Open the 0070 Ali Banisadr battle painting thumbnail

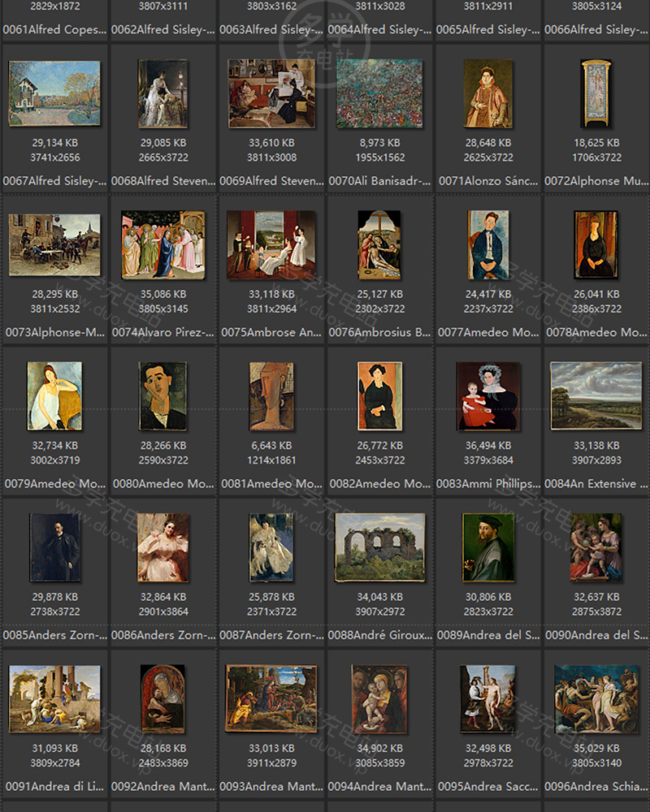pos(379,93)
